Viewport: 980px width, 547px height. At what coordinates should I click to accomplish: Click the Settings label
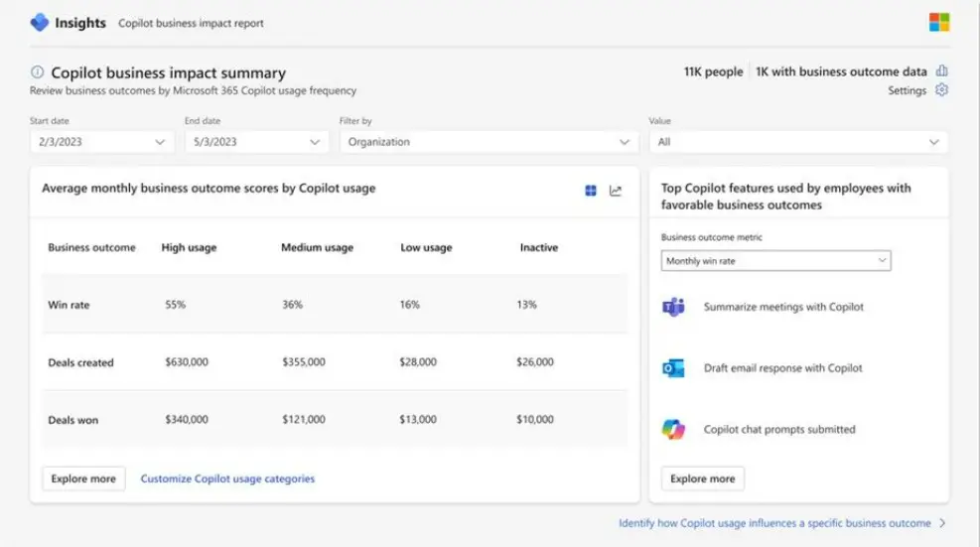pyautogui.click(x=907, y=90)
